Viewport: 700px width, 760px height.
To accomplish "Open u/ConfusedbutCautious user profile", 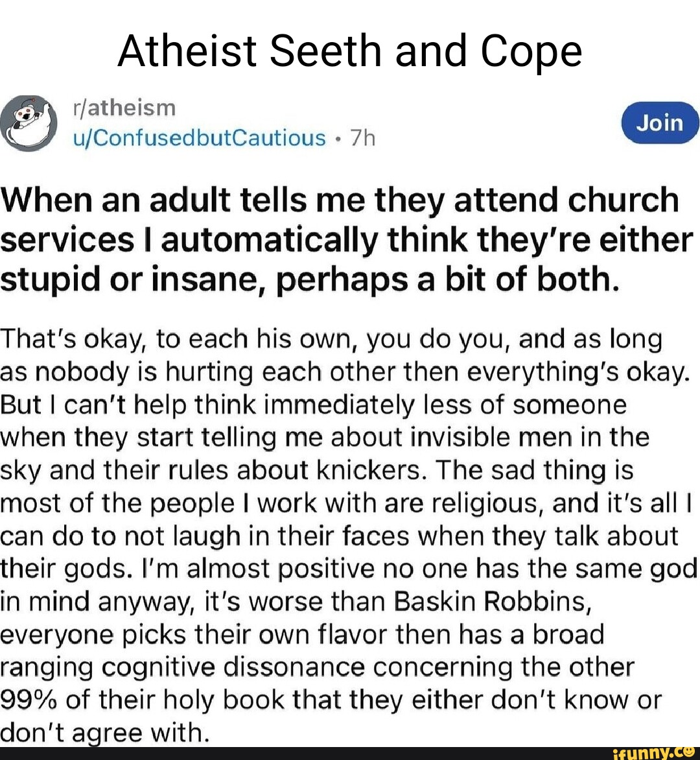I will (x=200, y=137).
